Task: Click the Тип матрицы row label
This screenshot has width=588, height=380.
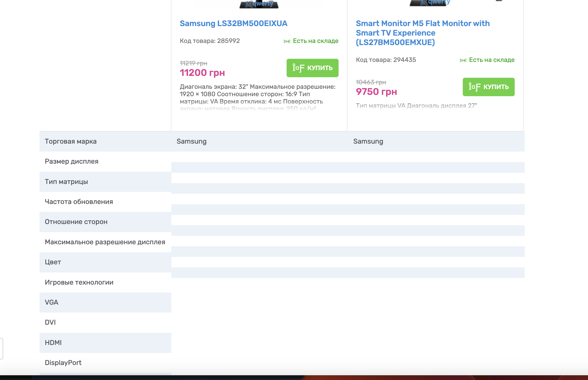Action: (x=66, y=182)
